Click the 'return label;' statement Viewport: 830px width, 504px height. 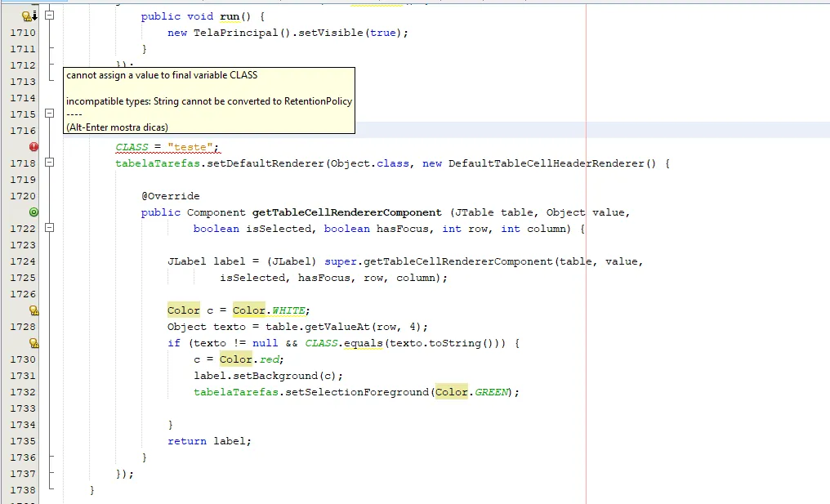[x=210, y=441]
